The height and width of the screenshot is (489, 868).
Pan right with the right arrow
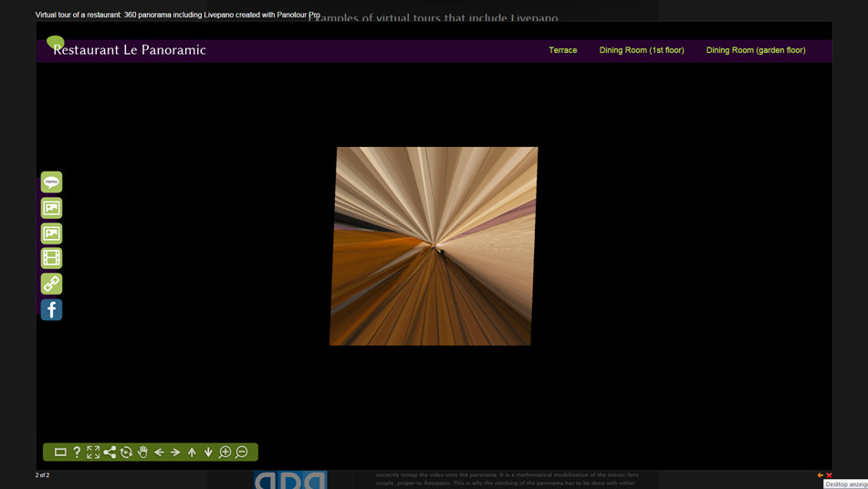click(175, 453)
